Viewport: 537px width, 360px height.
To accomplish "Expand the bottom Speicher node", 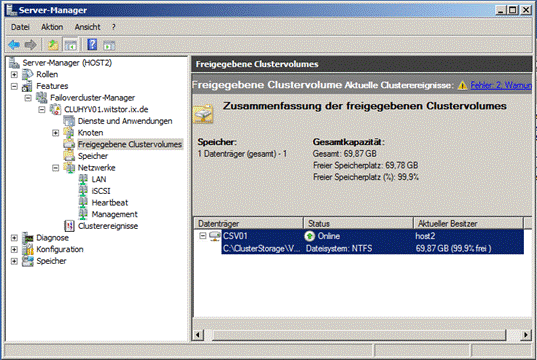I will 14,261.
